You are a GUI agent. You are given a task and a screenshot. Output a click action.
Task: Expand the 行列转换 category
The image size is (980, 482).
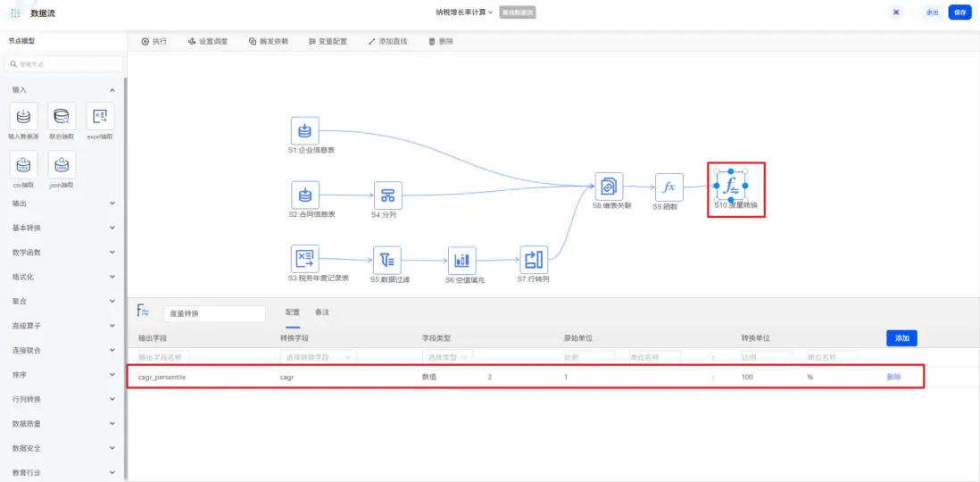click(x=112, y=399)
